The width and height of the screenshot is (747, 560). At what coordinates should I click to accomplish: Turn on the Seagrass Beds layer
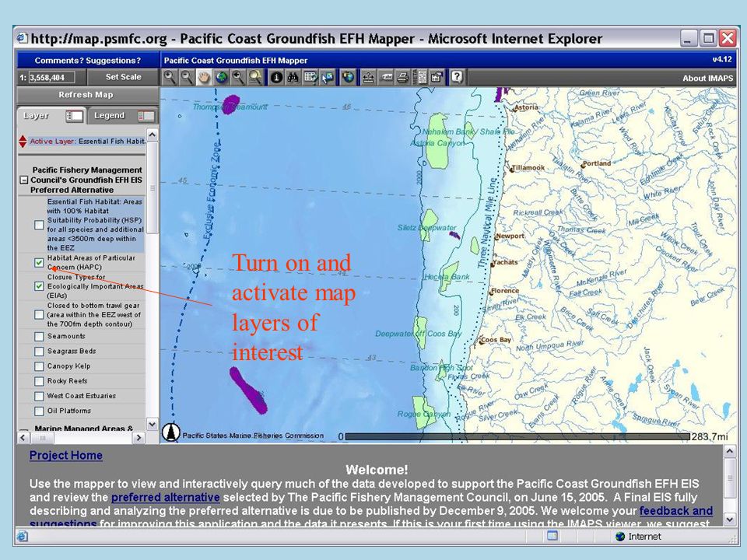(39, 352)
